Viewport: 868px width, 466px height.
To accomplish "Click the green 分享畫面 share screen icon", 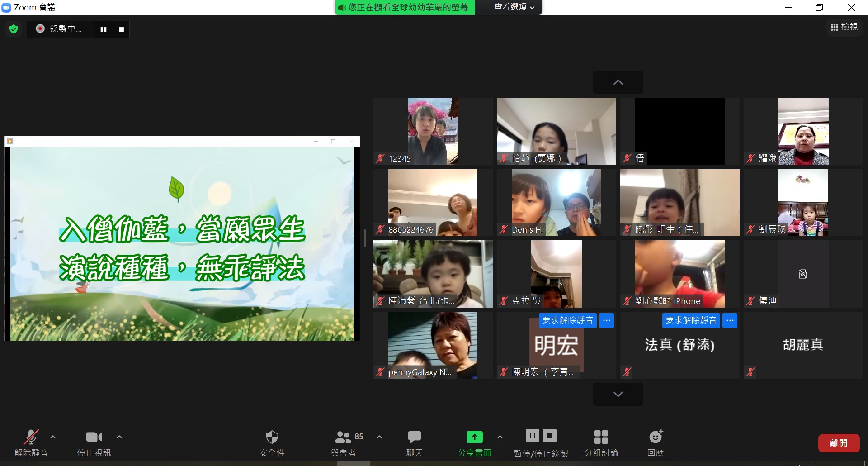I will click(474, 437).
